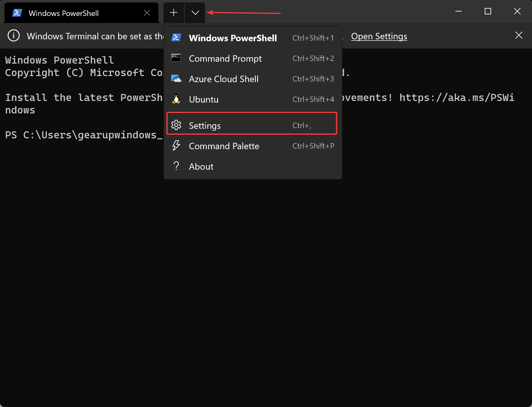The width and height of the screenshot is (532, 407).
Task: Click the Ctrl+Shift+3 shortcut label
Action: (x=313, y=79)
